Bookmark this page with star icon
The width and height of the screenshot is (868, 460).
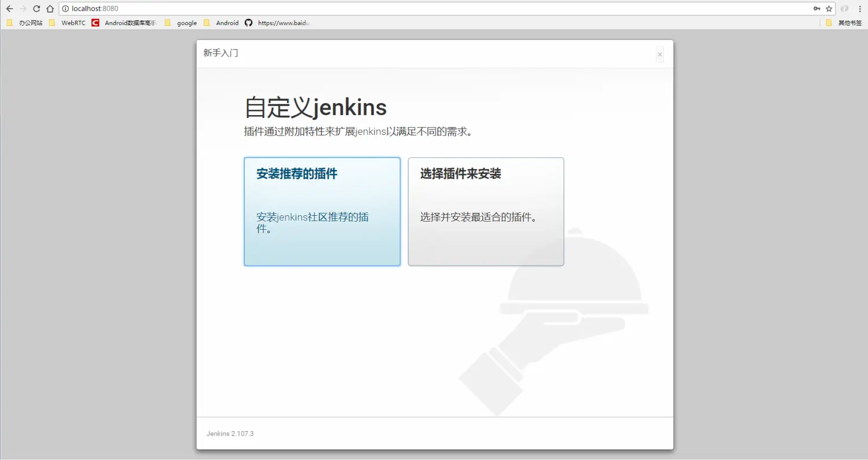tap(829, 9)
